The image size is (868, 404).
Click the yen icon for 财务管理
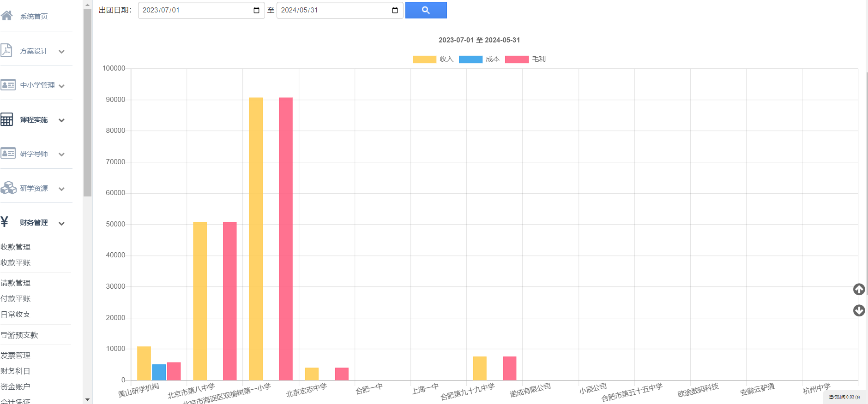click(x=5, y=222)
